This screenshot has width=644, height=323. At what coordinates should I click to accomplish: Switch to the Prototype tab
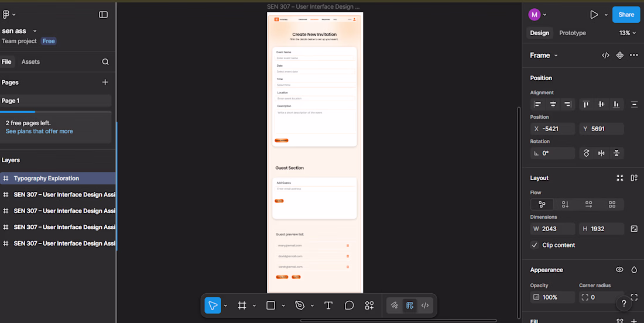click(x=573, y=33)
